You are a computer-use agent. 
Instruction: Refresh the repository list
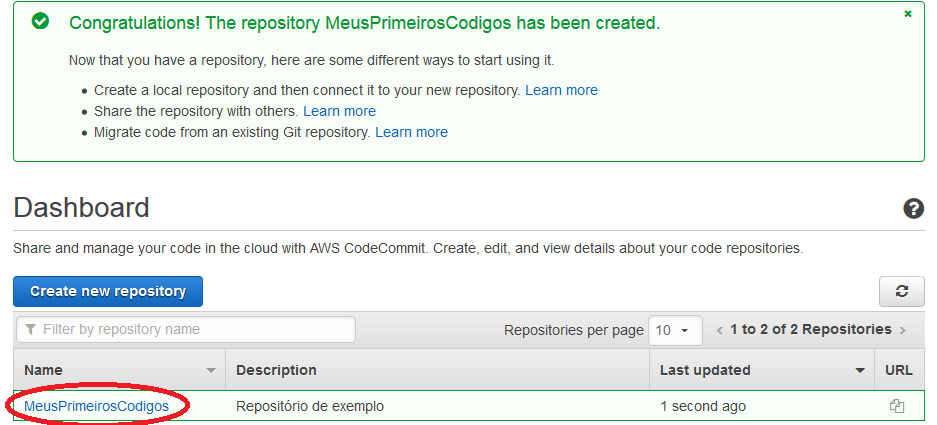coord(902,291)
